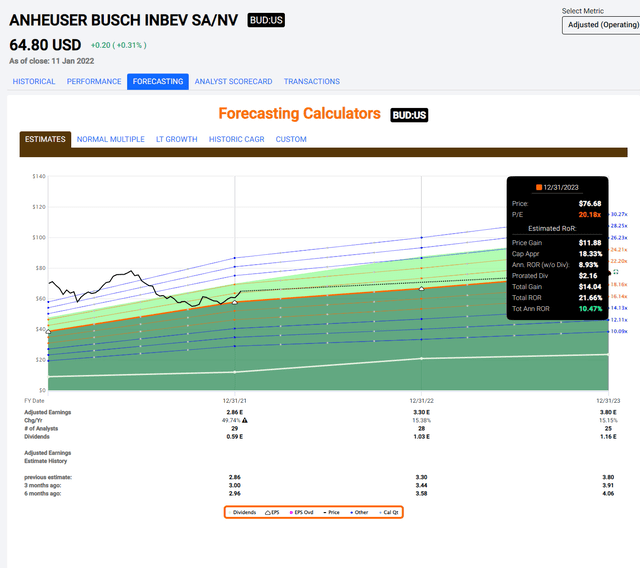Toggle EPS Ovd series in legend
640x568 pixels.
point(301,512)
